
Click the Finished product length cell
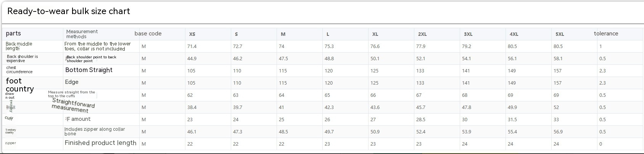pyautogui.click(x=100, y=143)
